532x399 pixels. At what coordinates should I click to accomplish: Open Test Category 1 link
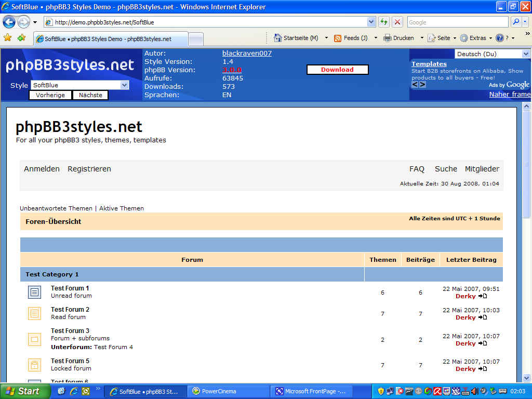pyautogui.click(x=52, y=274)
